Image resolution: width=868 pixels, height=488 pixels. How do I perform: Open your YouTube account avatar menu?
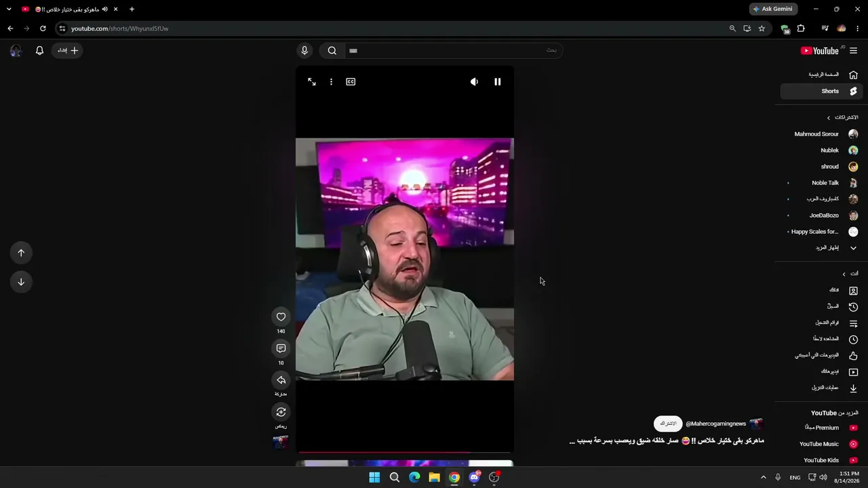tap(16, 51)
